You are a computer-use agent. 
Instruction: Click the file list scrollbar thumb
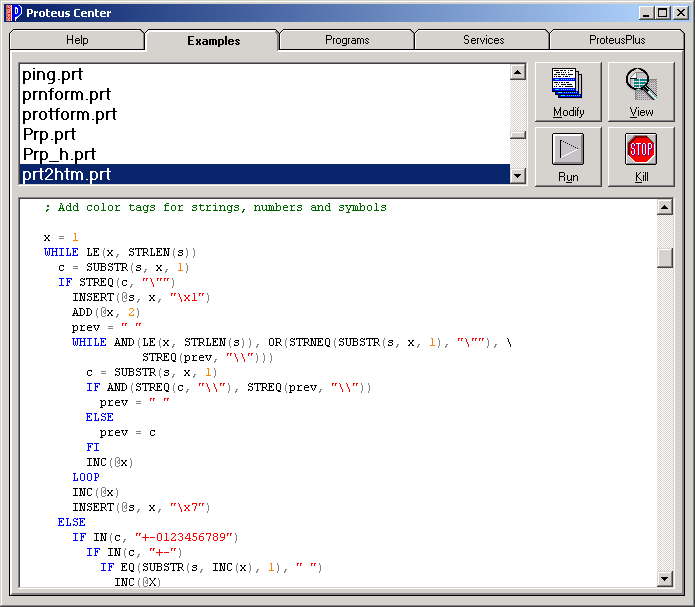518,135
